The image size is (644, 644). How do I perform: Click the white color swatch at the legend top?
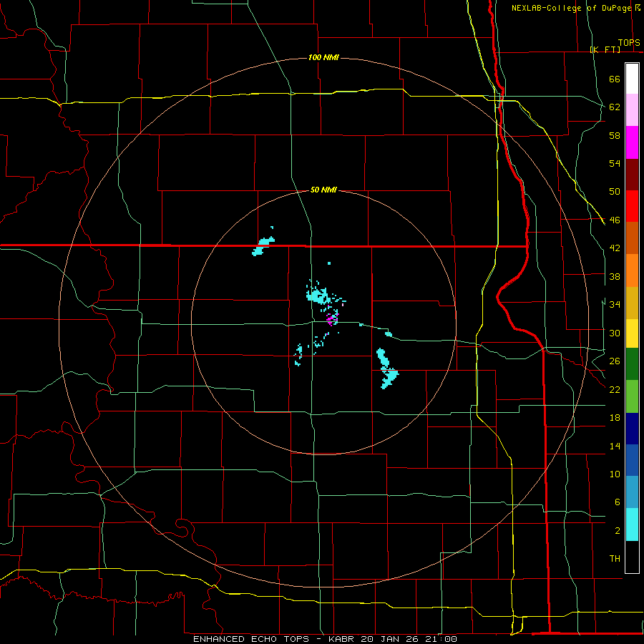[x=632, y=79]
